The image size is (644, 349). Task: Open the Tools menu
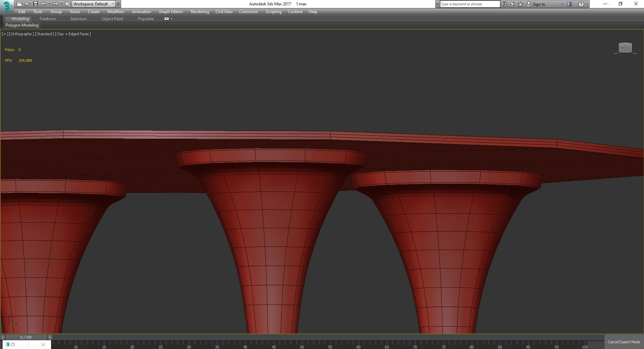pyautogui.click(x=38, y=12)
